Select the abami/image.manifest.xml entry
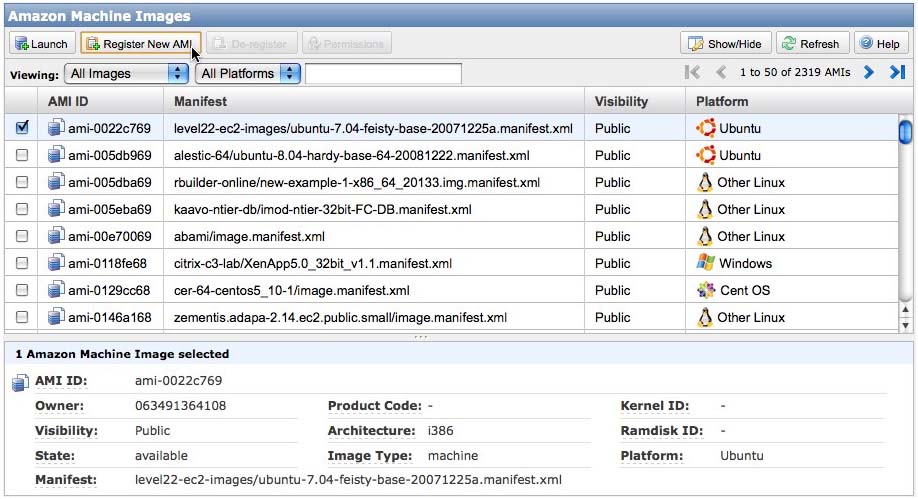The height and width of the screenshot is (499, 918). point(249,236)
